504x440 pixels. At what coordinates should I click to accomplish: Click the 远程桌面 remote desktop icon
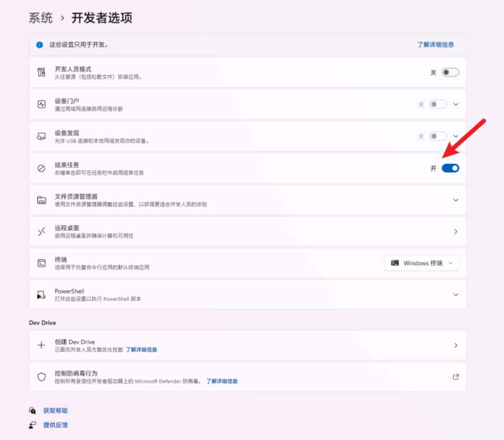[41, 231]
